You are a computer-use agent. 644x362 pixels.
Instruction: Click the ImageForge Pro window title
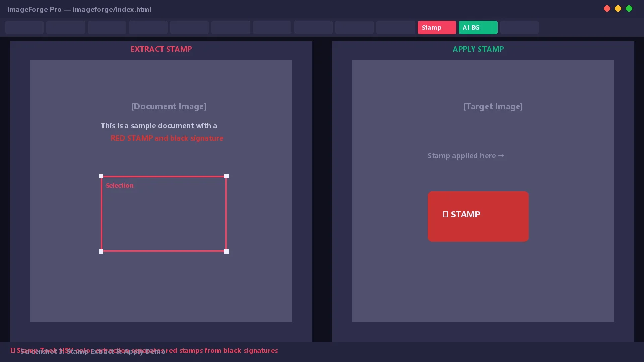[79, 9]
